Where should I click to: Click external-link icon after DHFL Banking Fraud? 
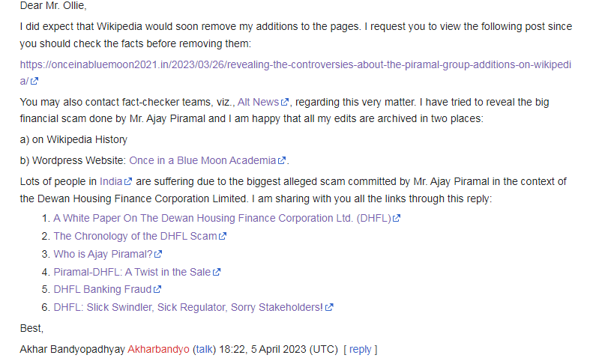(x=157, y=290)
